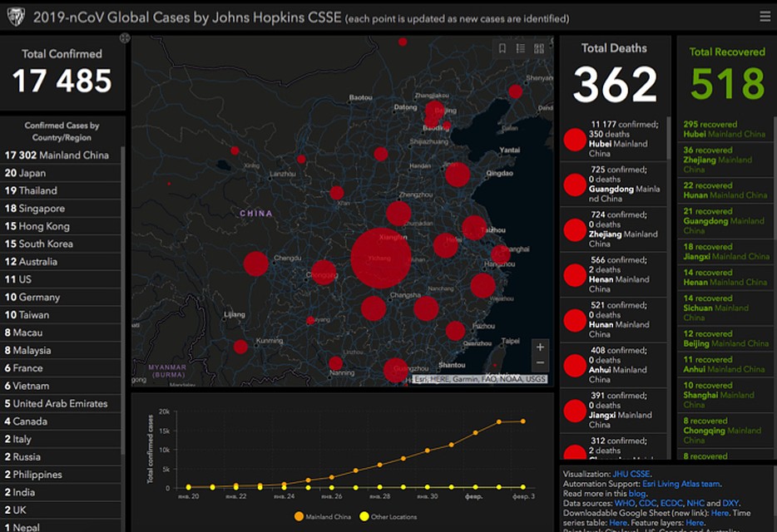This screenshot has height=532, width=777.
Task: Select the Guangdong 725 confirmed entry
Action: click(x=613, y=185)
